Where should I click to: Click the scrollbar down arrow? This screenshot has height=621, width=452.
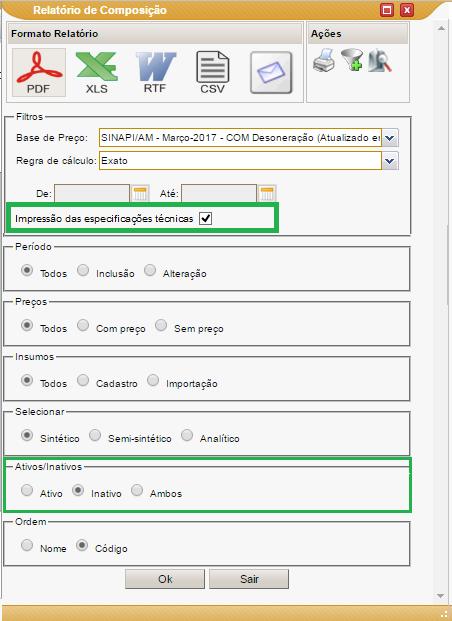[x=441, y=596]
